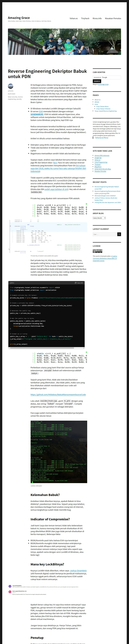Image resolution: width=129 pixels, height=644 pixels.
Task: Click the author avatar picture
Action: [x=11, y=86]
